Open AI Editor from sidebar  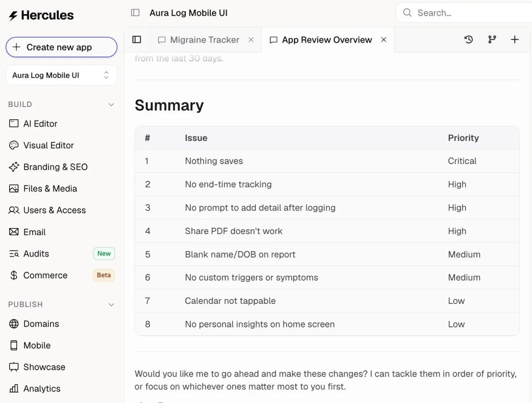pyautogui.click(x=40, y=123)
